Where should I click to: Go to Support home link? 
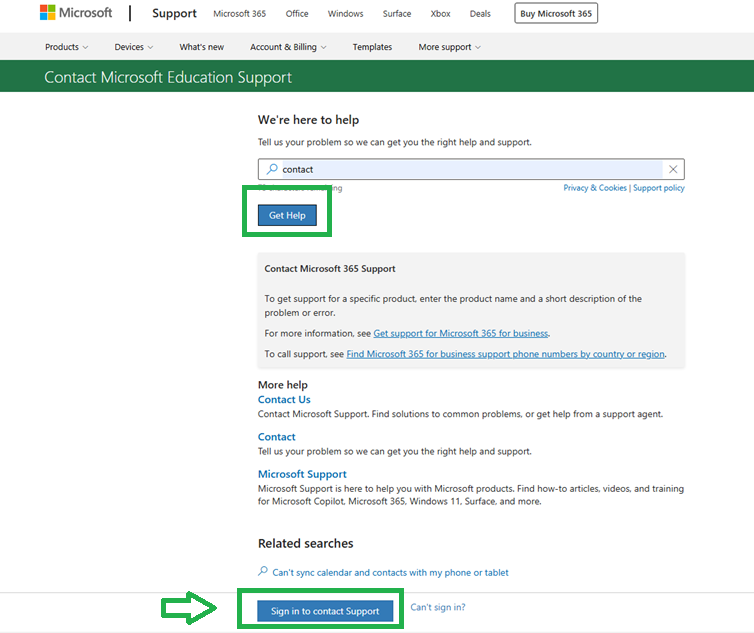[174, 13]
